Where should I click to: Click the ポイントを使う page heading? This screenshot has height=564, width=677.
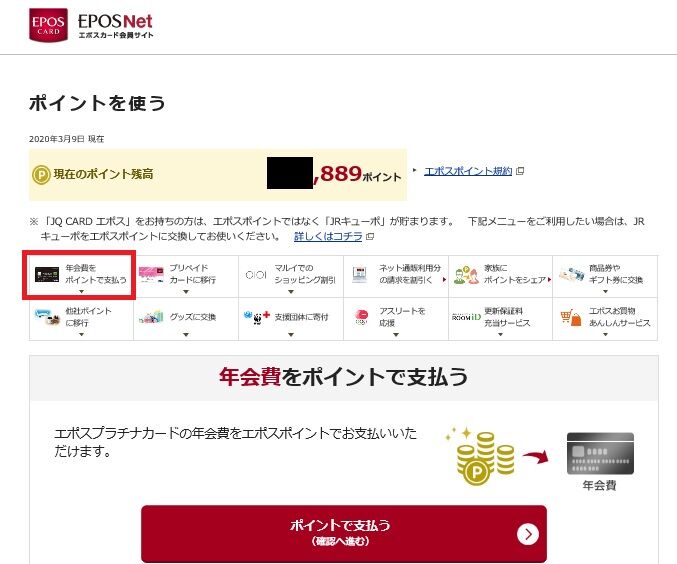[x=97, y=104]
